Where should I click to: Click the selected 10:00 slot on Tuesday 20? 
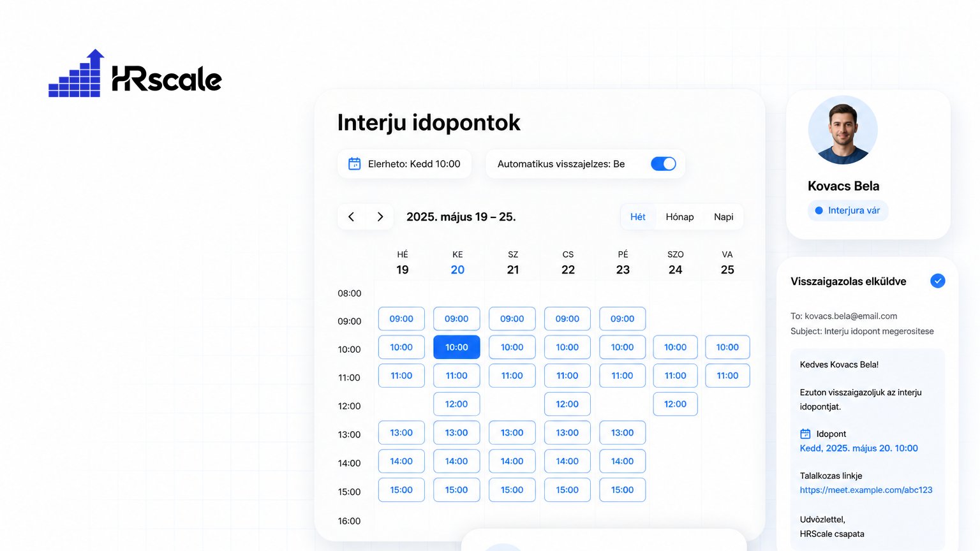[x=457, y=347]
